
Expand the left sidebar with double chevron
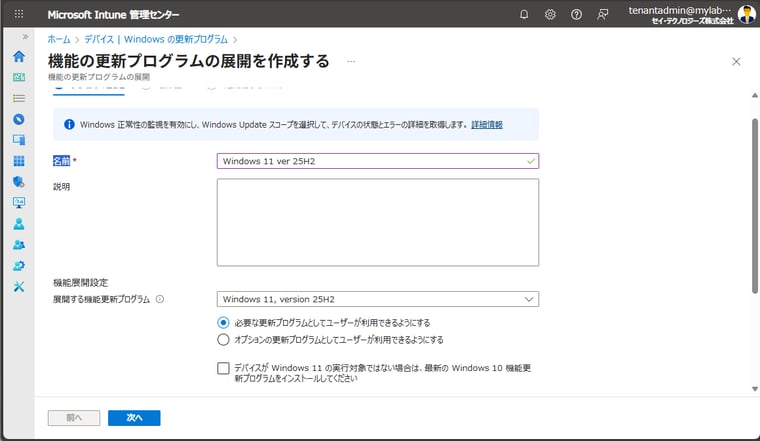(25, 37)
